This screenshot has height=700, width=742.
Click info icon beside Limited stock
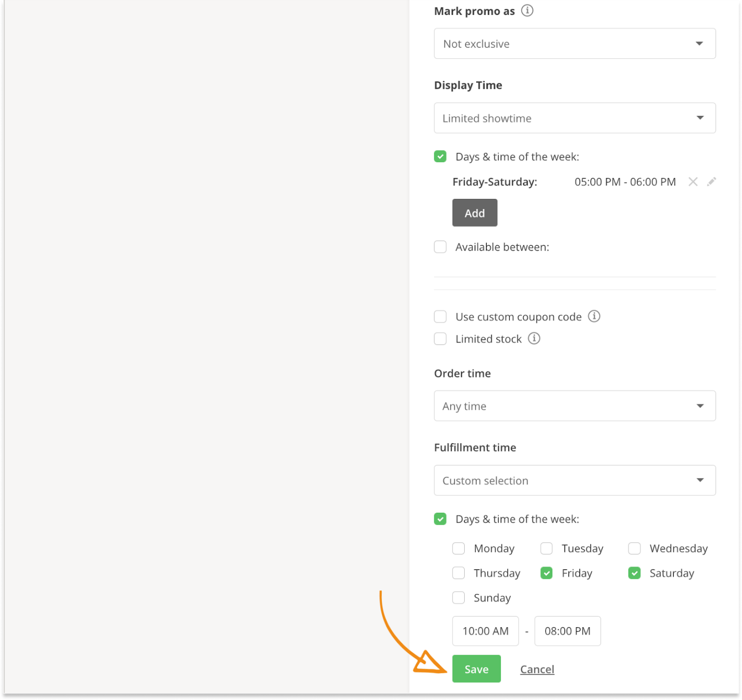[x=534, y=338]
